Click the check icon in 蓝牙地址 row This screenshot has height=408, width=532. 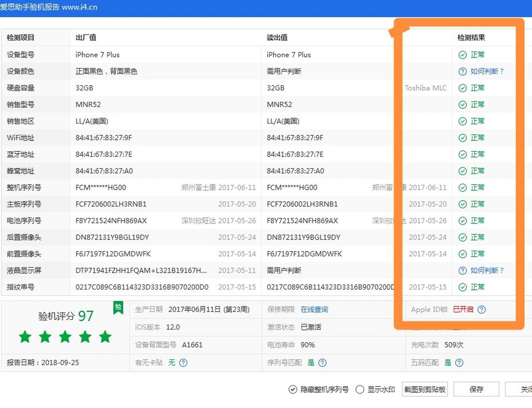pos(462,154)
